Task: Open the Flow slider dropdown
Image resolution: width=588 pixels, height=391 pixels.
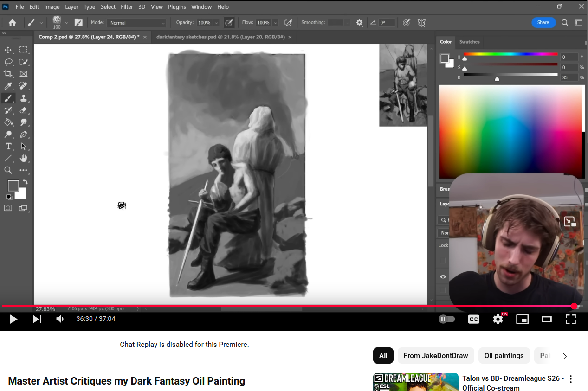Action: point(275,23)
